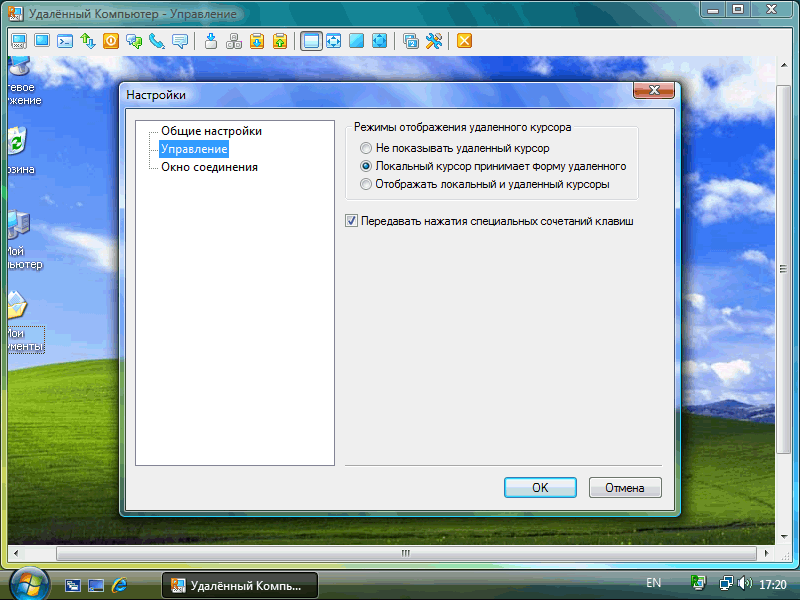Confirm settings with OK button
The image size is (800, 600).
point(540,488)
